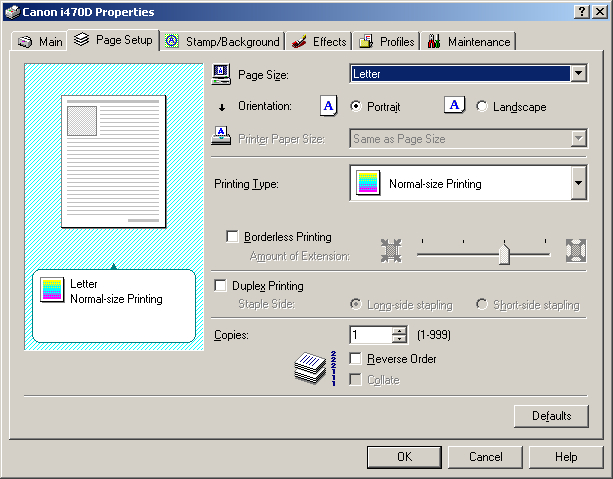Switch to the Stamp/Background tab
Screen dimensions: 613x479
[x=222, y=41]
